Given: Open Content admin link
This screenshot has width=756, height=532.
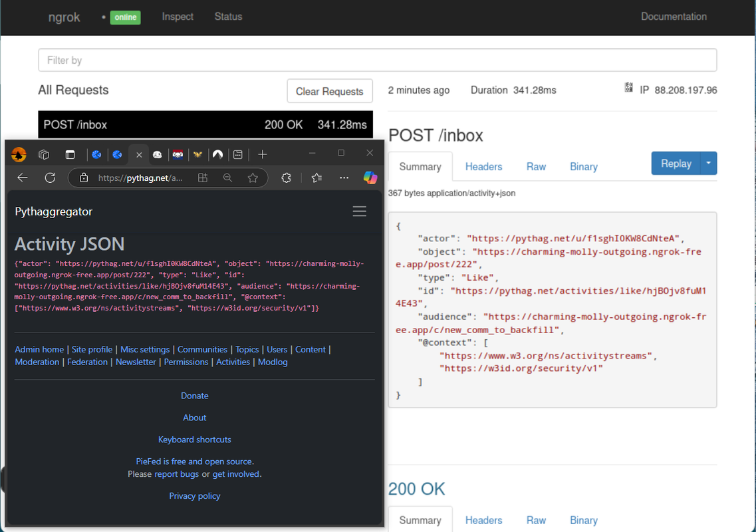Looking at the screenshot, I should click(x=311, y=349).
